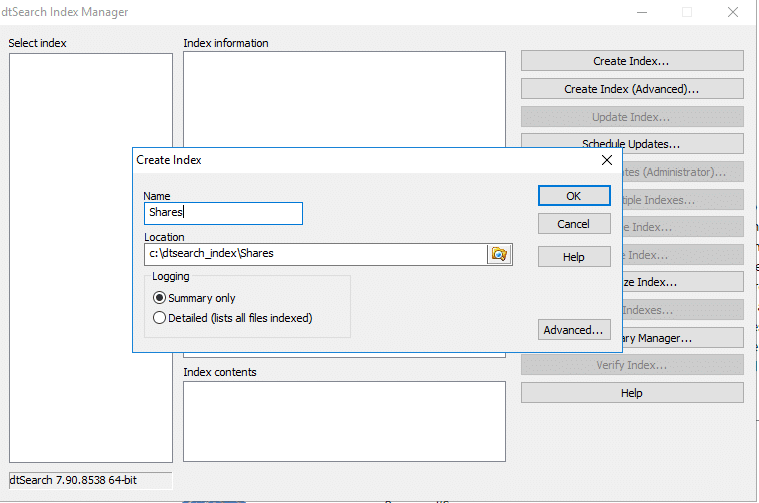Click the browse folder icon beside Location
The height and width of the screenshot is (503, 759).
(x=498, y=254)
